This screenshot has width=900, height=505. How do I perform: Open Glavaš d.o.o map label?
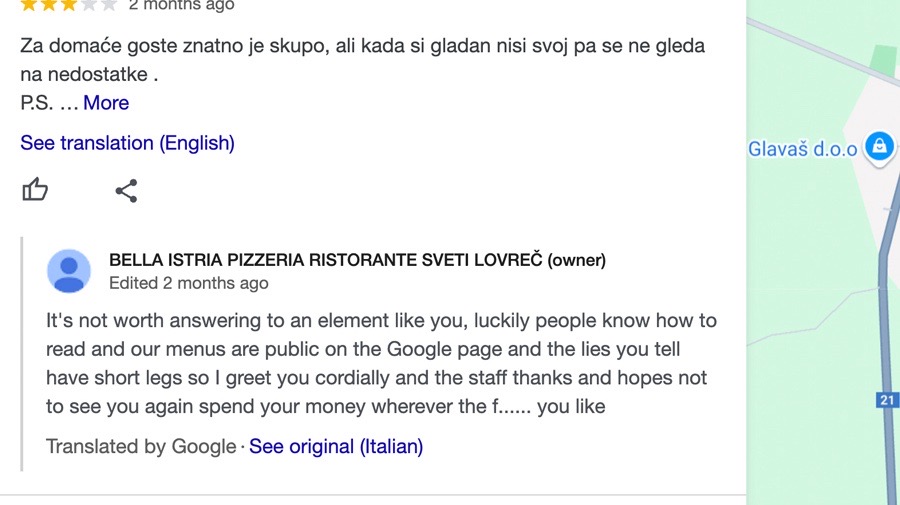(802, 149)
